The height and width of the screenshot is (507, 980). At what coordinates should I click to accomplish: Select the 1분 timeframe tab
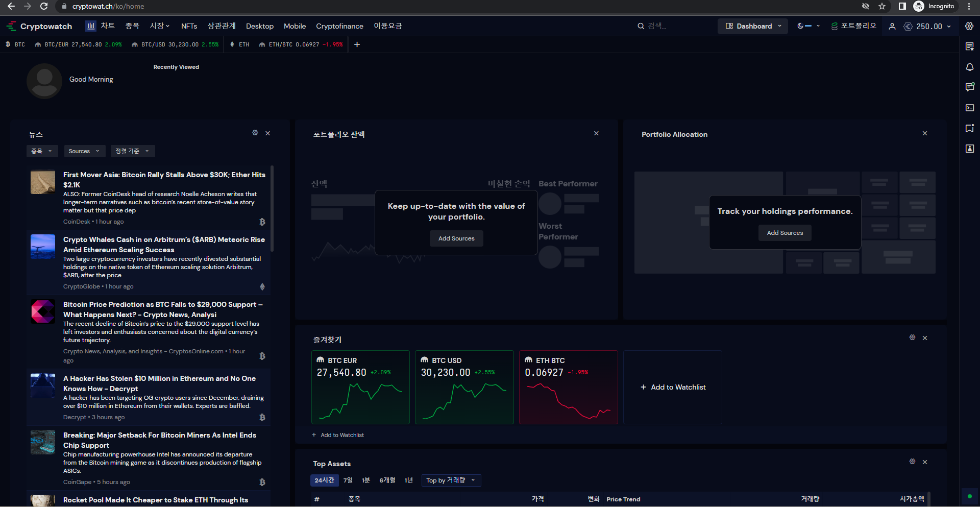click(x=366, y=480)
